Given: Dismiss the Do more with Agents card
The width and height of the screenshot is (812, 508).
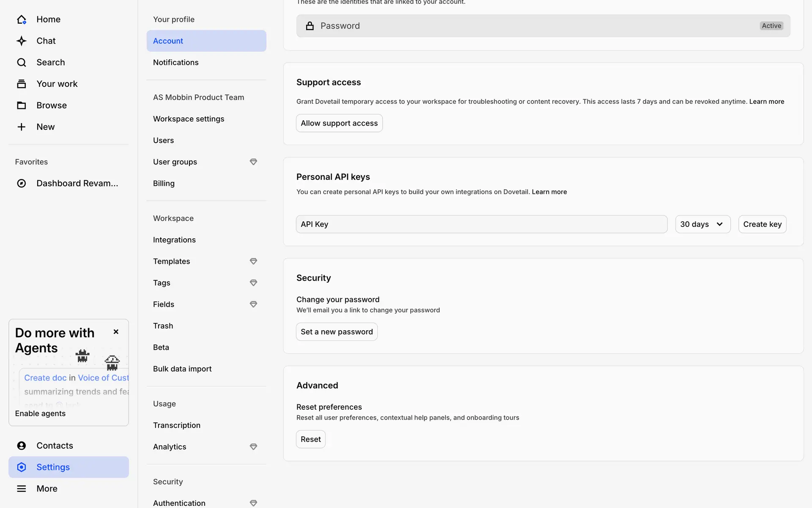Looking at the screenshot, I should point(116,332).
